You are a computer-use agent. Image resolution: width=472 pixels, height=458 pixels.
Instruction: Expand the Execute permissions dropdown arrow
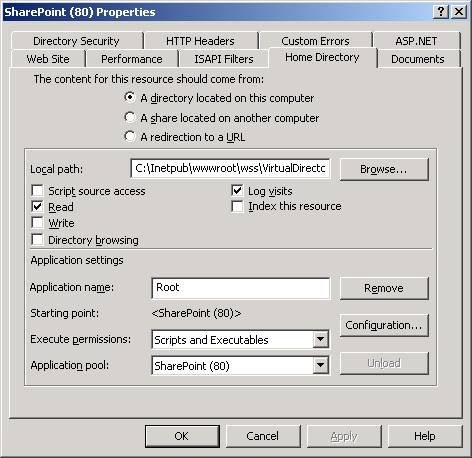[320, 339]
